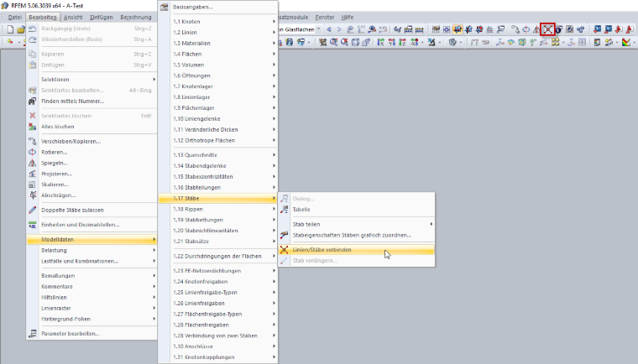This screenshot has height=364, width=638.
Task: Select 1.21 Stabsätze entry
Action: tap(218, 242)
